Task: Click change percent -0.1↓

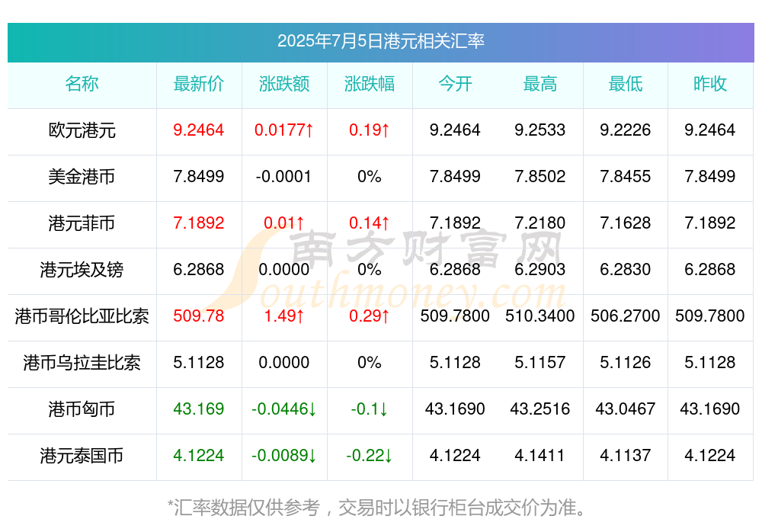Action: coord(370,409)
